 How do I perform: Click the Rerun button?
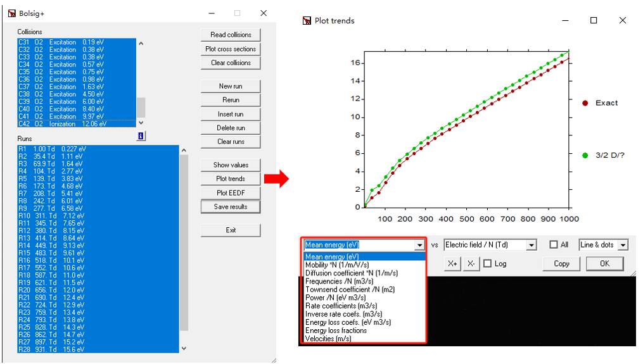click(231, 100)
